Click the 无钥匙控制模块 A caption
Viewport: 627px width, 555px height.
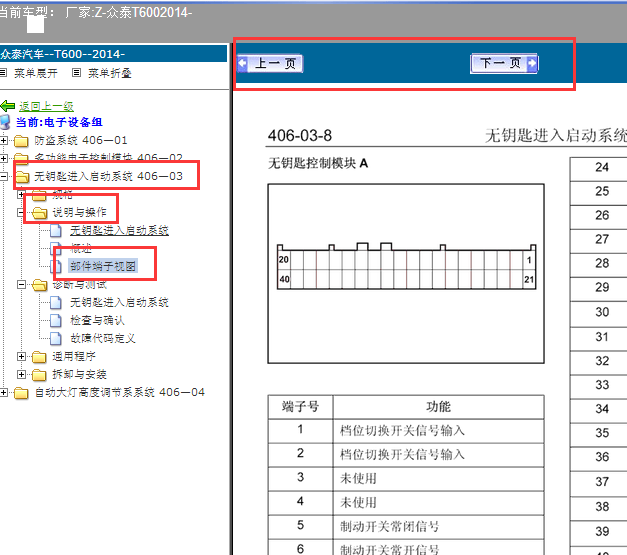click(x=318, y=163)
